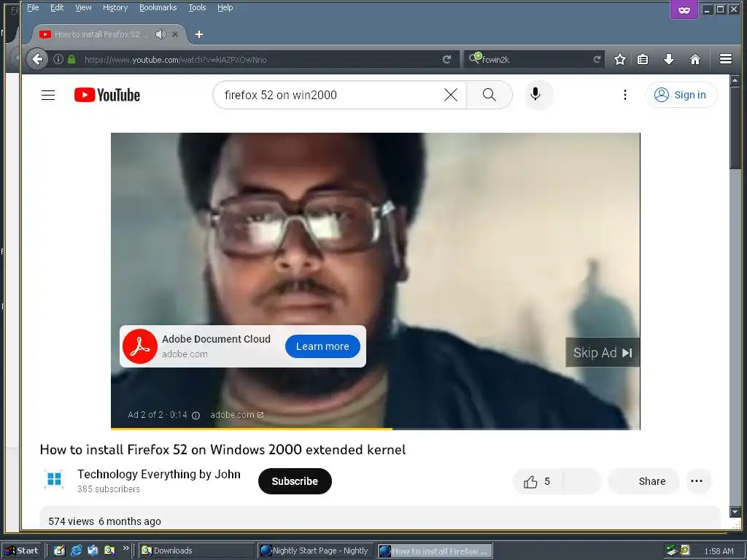Click the page scrollbar up arrow
747x560 pixels.
coord(735,80)
